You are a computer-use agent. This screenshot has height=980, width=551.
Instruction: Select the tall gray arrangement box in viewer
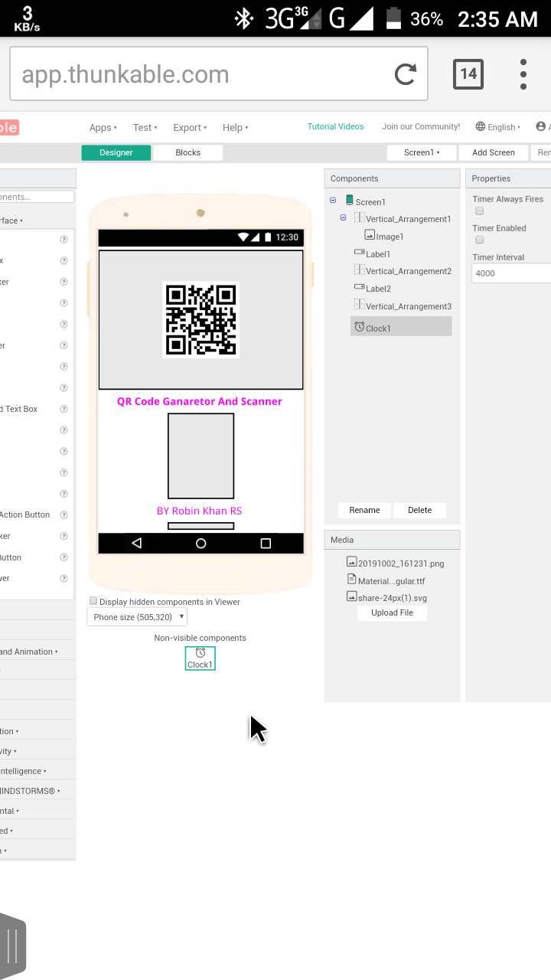pyautogui.click(x=201, y=456)
